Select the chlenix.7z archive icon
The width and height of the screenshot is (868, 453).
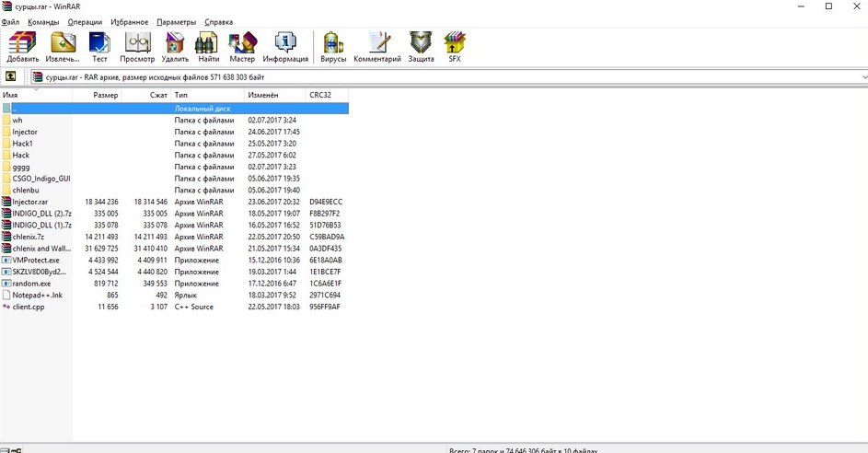pyautogui.click(x=6, y=237)
